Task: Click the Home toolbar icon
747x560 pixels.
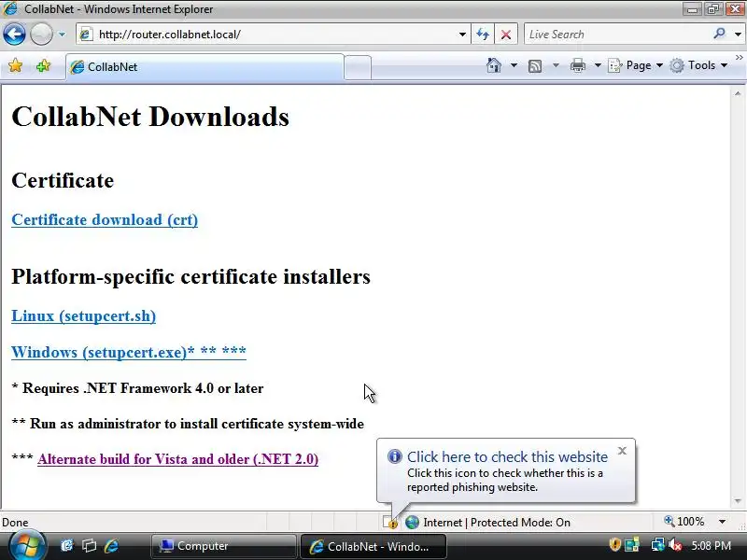Action: [494, 65]
